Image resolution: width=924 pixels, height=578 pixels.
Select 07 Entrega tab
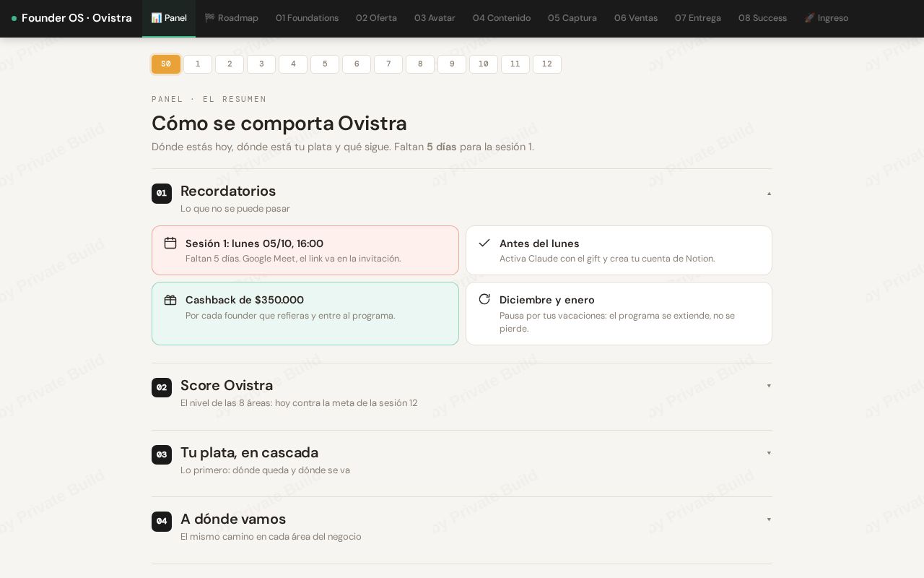click(698, 18)
